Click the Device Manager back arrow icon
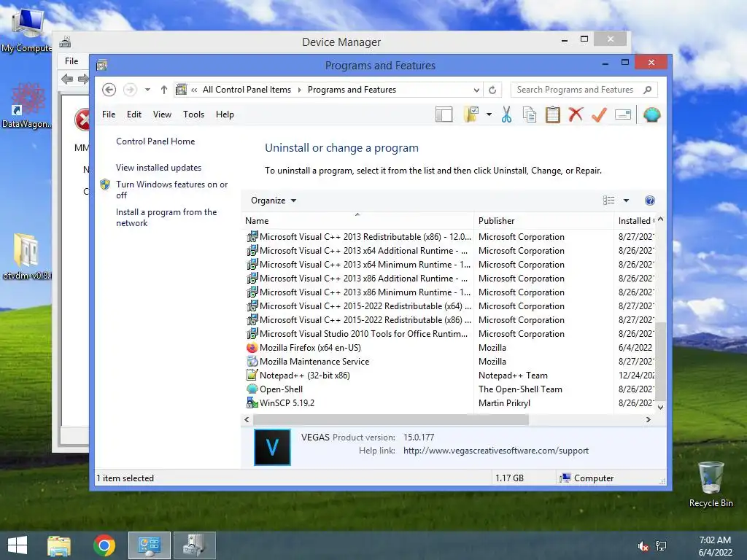The image size is (747, 560). coord(67,79)
